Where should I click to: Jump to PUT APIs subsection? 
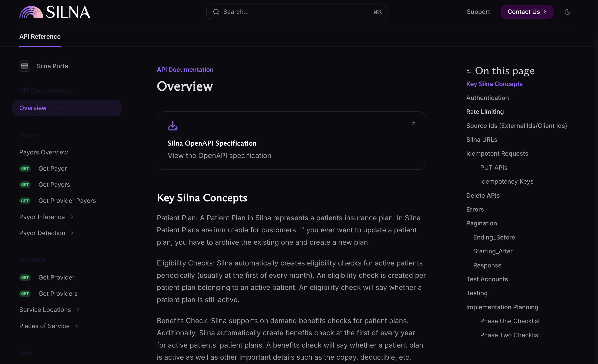pos(494,168)
